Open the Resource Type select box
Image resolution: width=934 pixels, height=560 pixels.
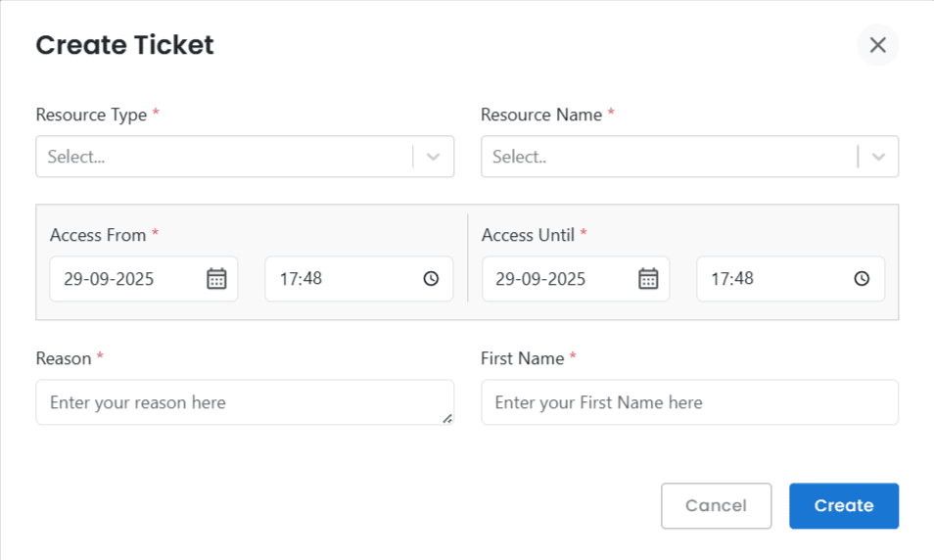point(223,157)
